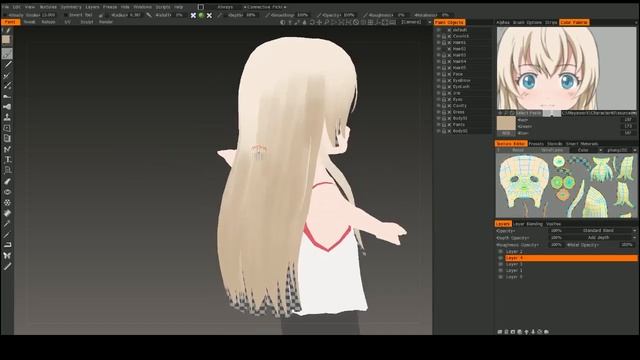Open the UV set dropdown in Texture Editor
Image resolution: width=640 pixels, height=360 pixels.
(x=620, y=150)
